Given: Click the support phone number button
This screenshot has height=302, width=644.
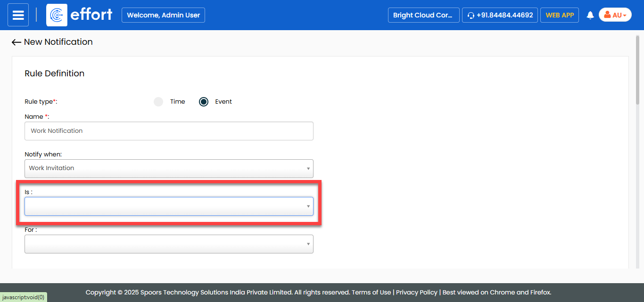Looking at the screenshot, I should point(500,15).
